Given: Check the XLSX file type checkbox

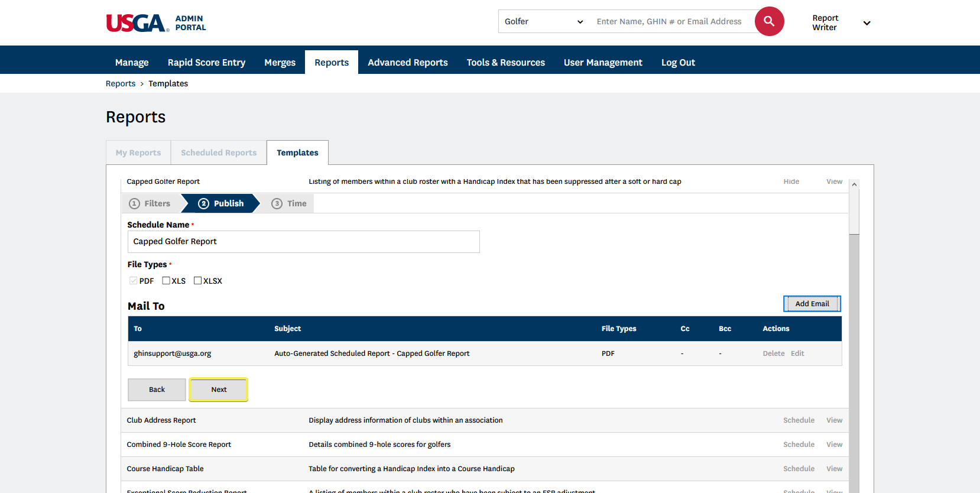Looking at the screenshot, I should pyautogui.click(x=198, y=281).
